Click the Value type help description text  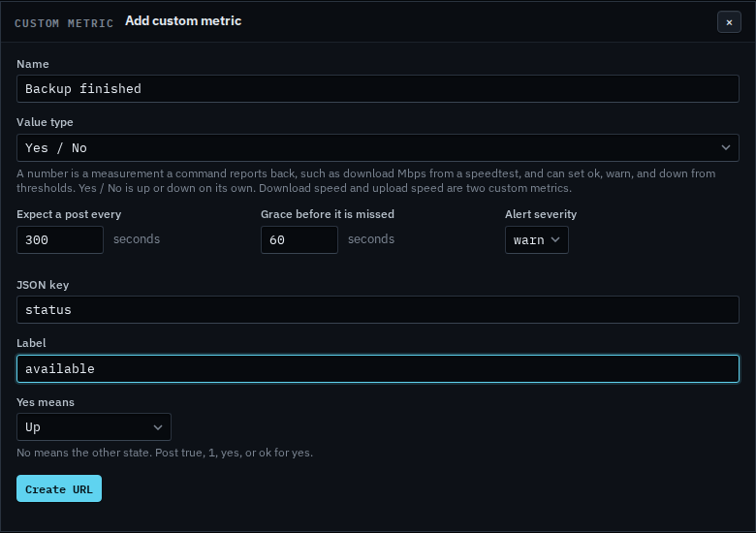tap(366, 180)
